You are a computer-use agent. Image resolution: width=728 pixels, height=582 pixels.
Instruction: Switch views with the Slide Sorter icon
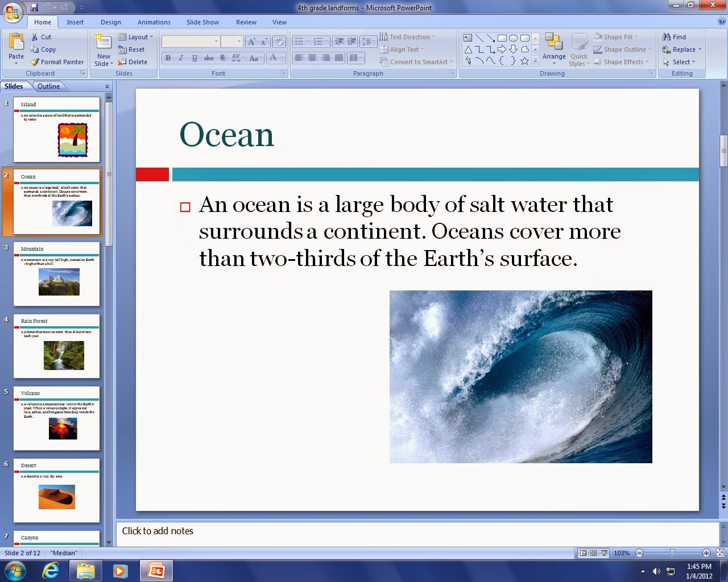pyautogui.click(x=593, y=552)
